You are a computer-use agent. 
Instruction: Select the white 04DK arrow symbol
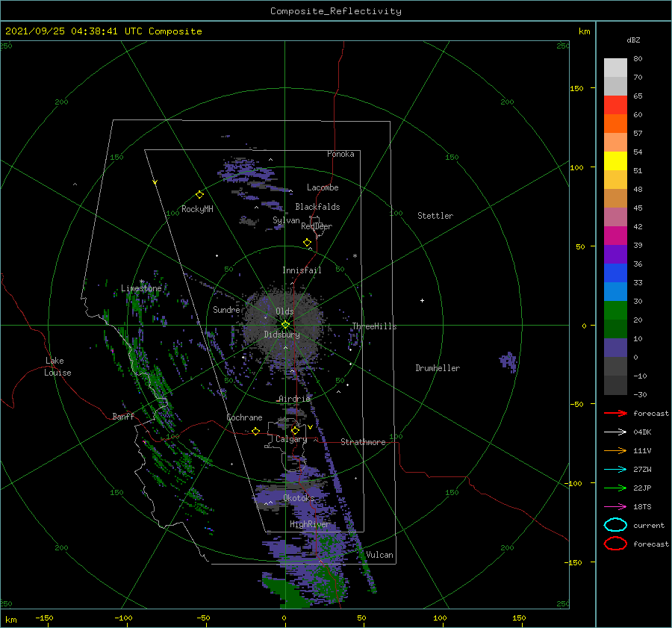point(615,432)
